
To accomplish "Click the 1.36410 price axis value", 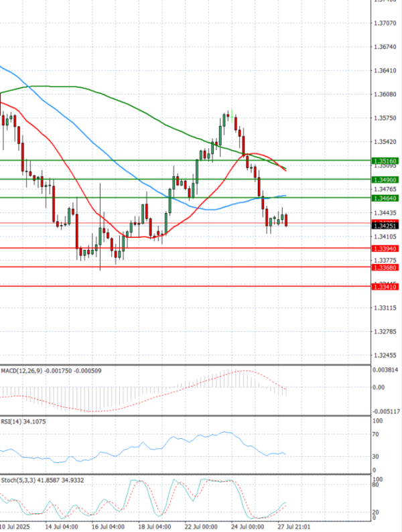I will point(385,70).
